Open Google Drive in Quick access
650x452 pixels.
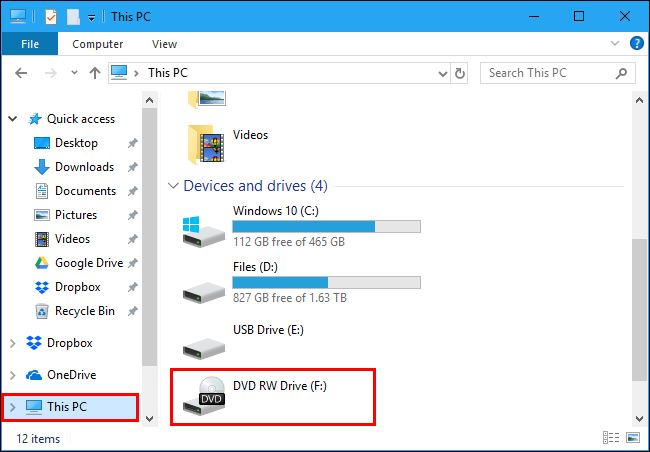[79, 263]
